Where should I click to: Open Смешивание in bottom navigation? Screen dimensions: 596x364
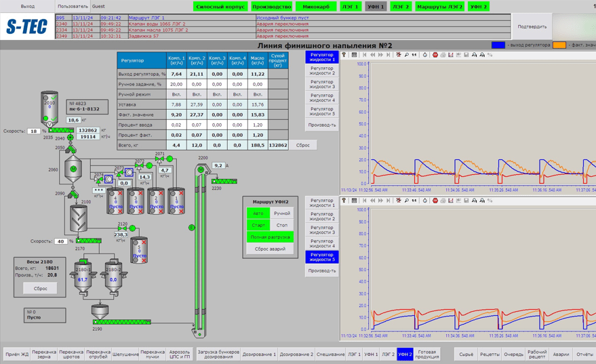point(330,354)
